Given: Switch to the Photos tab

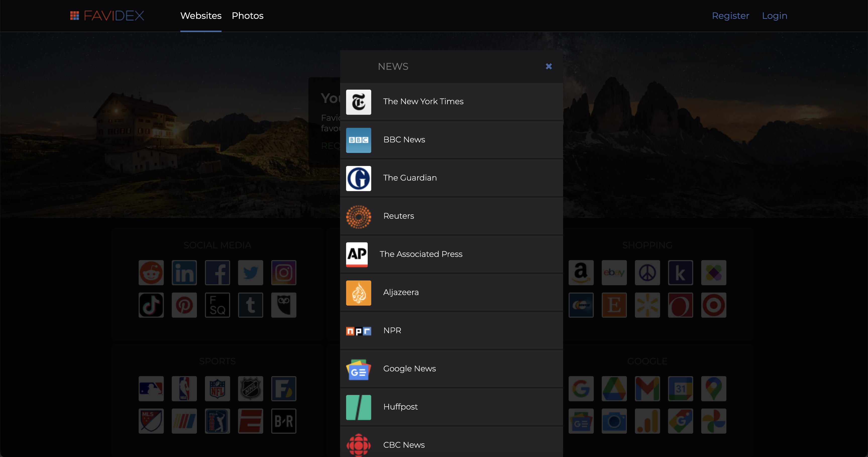Looking at the screenshot, I should tap(247, 16).
